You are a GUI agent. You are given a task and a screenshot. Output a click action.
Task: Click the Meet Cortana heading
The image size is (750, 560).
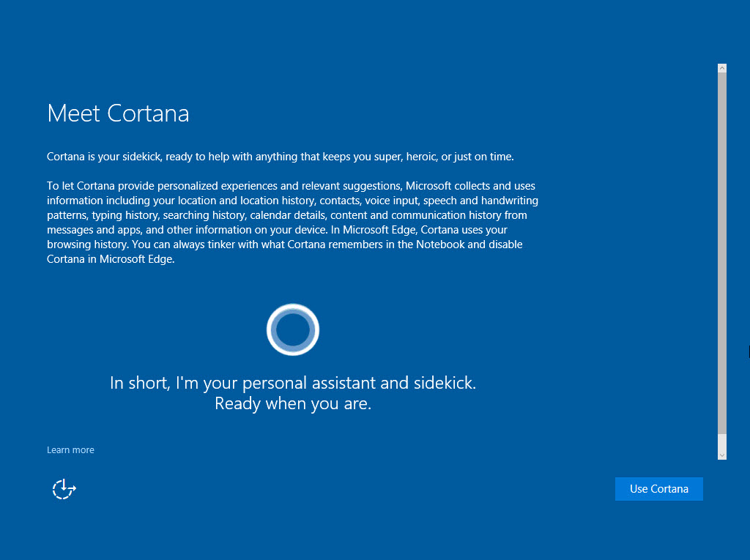[118, 113]
